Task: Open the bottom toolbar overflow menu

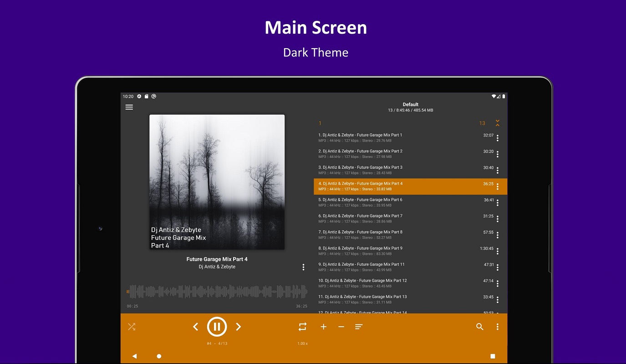Action: (x=498, y=327)
